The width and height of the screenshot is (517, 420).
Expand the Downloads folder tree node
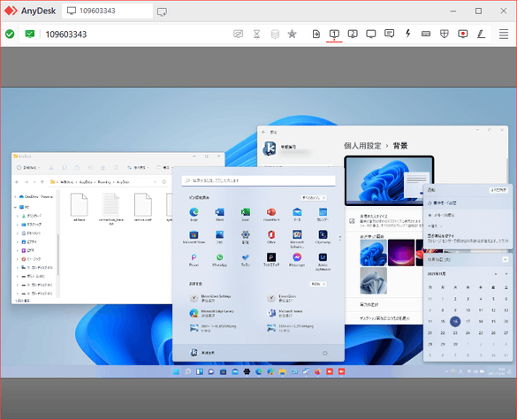coord(18,216)
